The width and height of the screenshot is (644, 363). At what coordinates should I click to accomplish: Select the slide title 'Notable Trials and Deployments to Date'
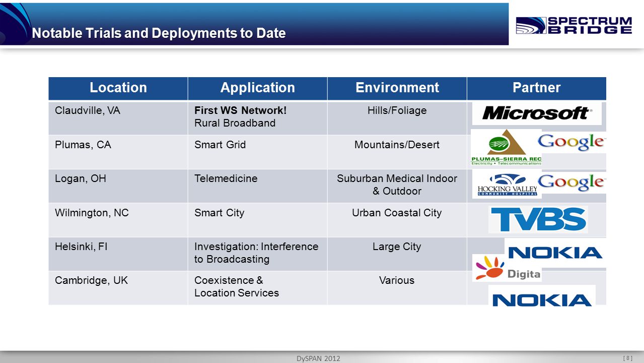159,33
